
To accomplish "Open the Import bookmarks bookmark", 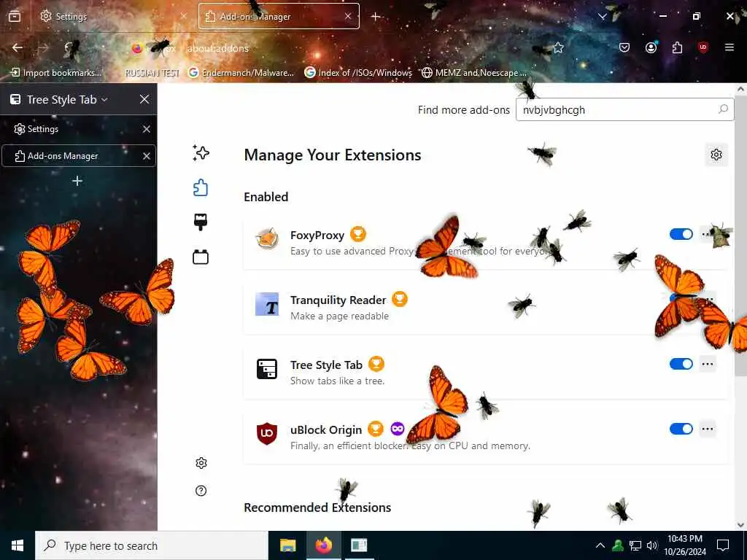I will point(56,72).
